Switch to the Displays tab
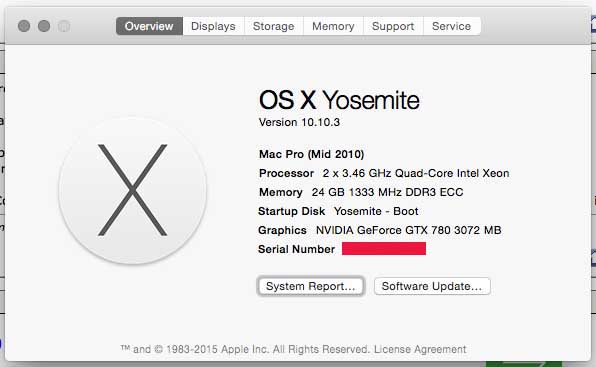 tap(213, 26)
